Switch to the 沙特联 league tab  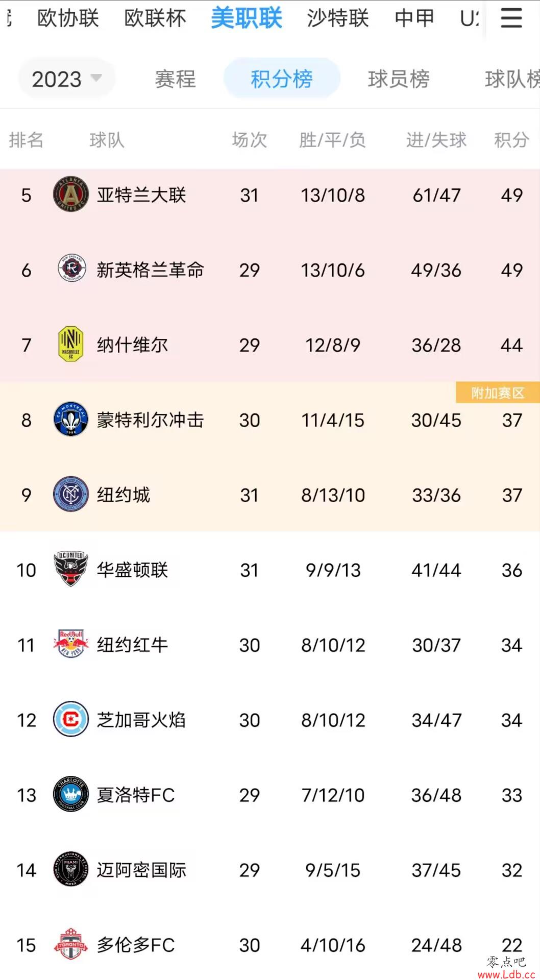(x=338, y=18)
